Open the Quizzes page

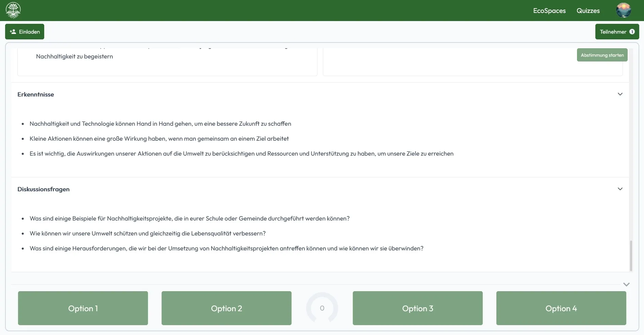588,11
